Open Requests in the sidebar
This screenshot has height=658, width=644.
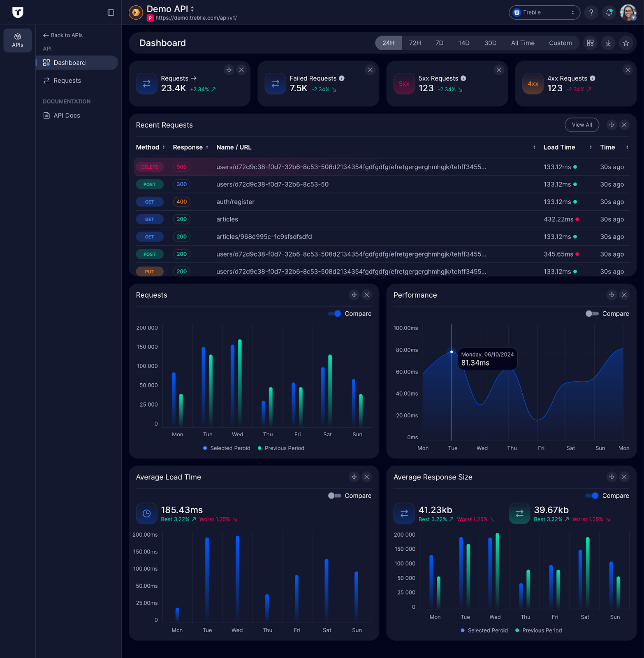click(67, 81)
